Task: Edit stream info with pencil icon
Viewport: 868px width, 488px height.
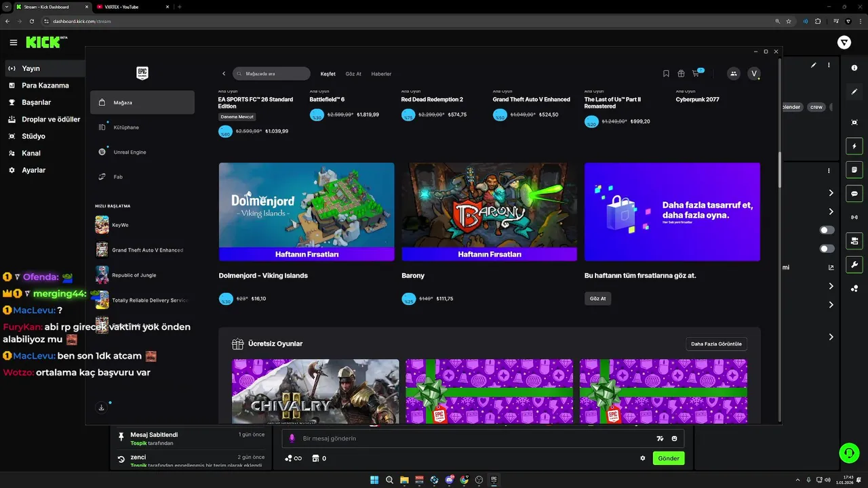Action: pyautogui.click(x=814, y=65)
